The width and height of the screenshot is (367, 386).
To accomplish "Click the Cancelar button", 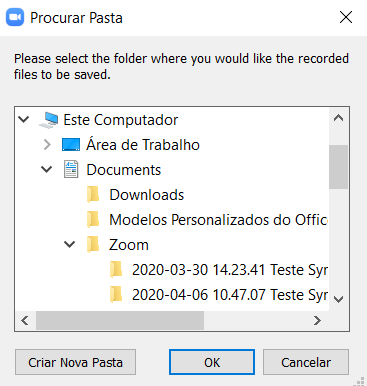I will click(306, 362).
